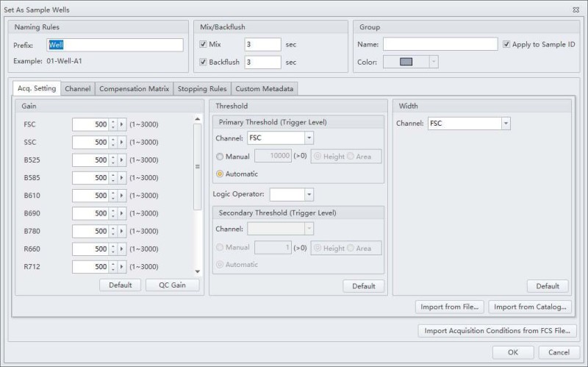Select Automatic primary threshold radio button
The width and height of the screenshot is (588, 367).
(x=220, y=174)
